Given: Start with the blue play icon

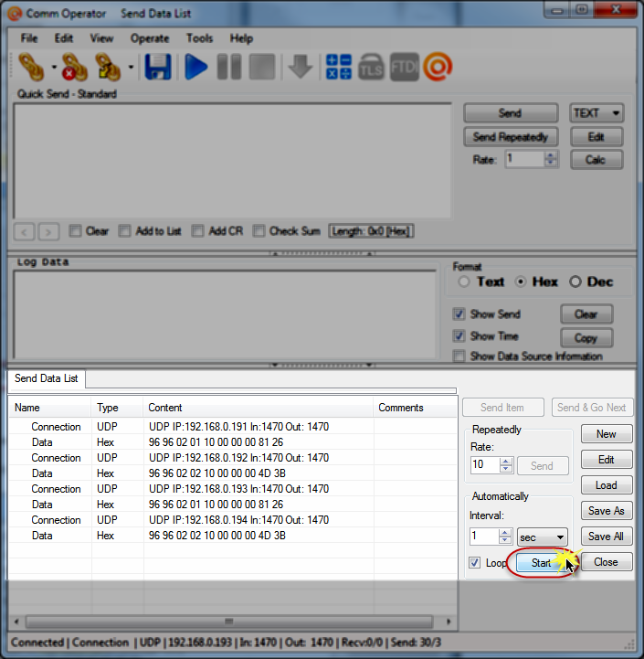Looking at the screenshot, I should click(196, 68).
